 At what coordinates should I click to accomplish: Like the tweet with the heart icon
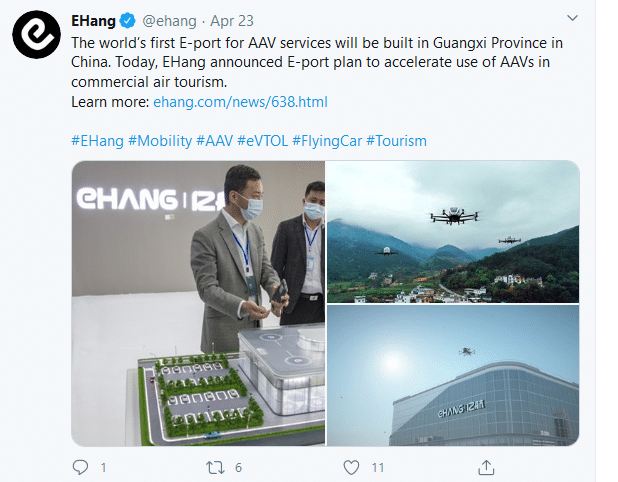351,468
